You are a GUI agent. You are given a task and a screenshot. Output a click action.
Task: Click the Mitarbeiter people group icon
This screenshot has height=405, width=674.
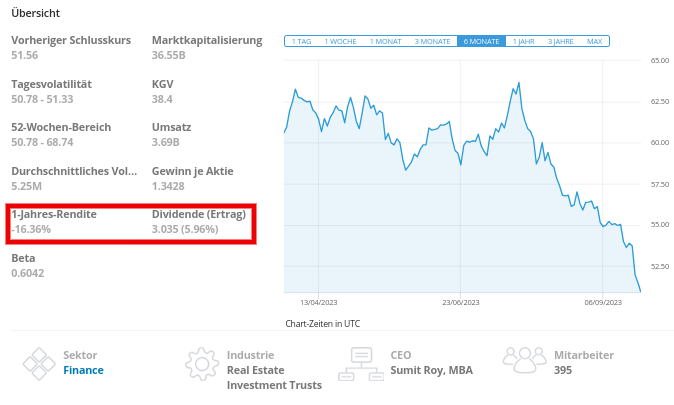tap(524, 360)
